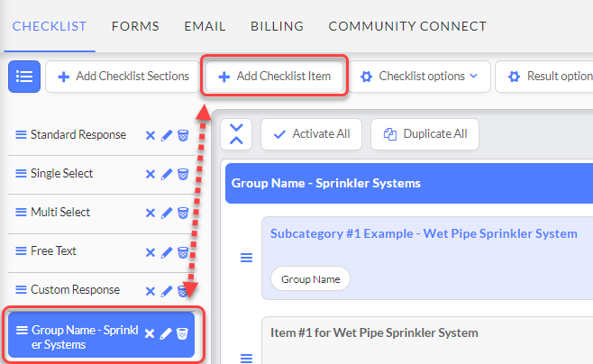Click the pencil edit icon for Standard Response
The width and height of the screenshot is (593, 364).
[x=167, y=135]
